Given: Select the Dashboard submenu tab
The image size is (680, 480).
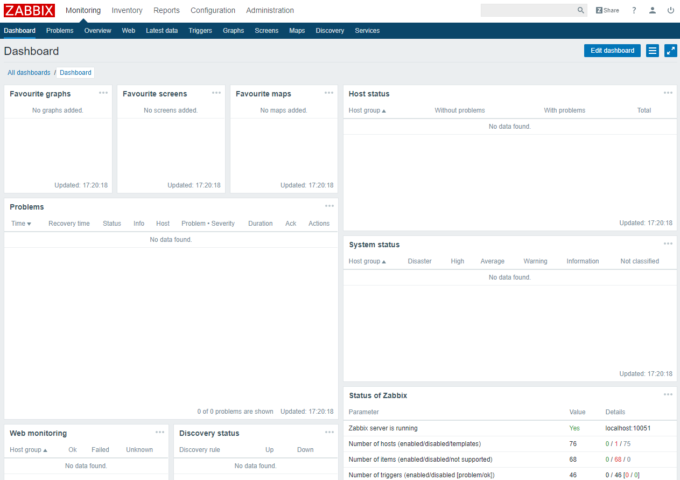Looking at the screenshot, I should (x=20, y=31).
